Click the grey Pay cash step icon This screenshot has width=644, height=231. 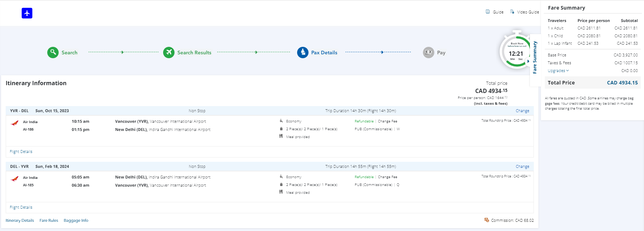tap(429, 53)
